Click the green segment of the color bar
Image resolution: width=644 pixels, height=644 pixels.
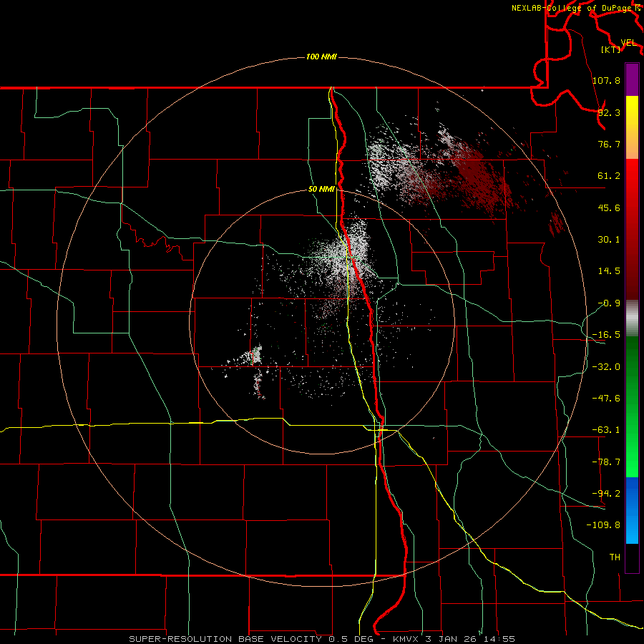632,406
